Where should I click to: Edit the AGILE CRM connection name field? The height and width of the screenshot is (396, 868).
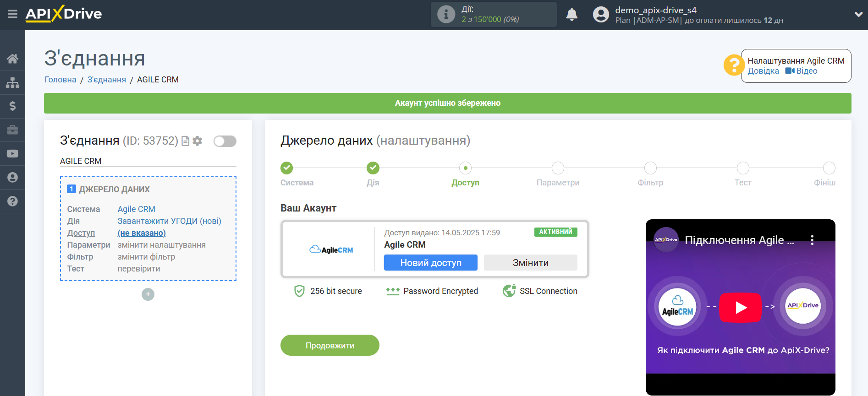[148, 161]
